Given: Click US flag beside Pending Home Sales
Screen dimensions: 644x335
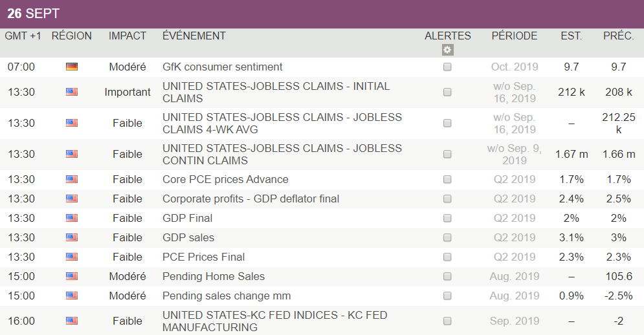Looking at the screenshot, I should (72, 276).
